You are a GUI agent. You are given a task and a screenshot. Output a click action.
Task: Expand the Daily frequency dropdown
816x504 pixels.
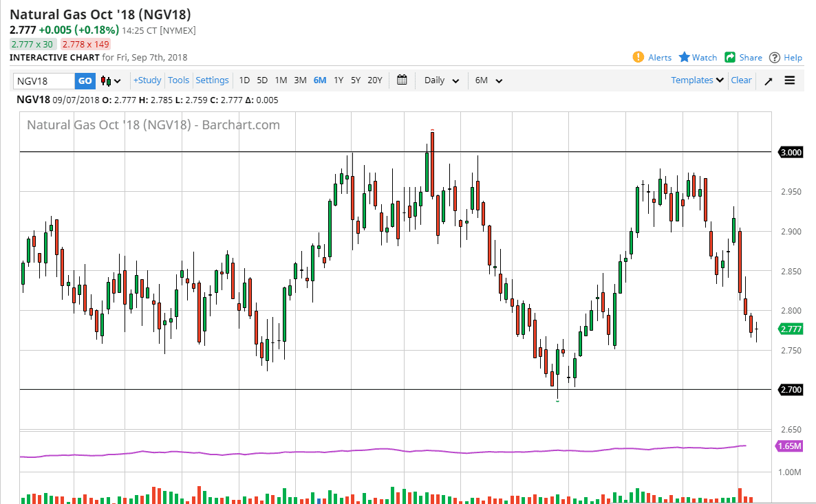click(x=441, y=80)
